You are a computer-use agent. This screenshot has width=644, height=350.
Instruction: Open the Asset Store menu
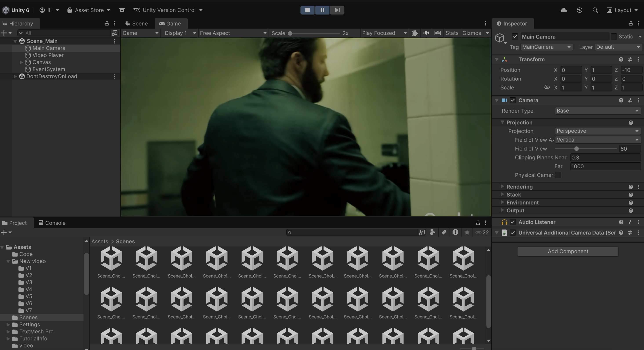(89, 10)
